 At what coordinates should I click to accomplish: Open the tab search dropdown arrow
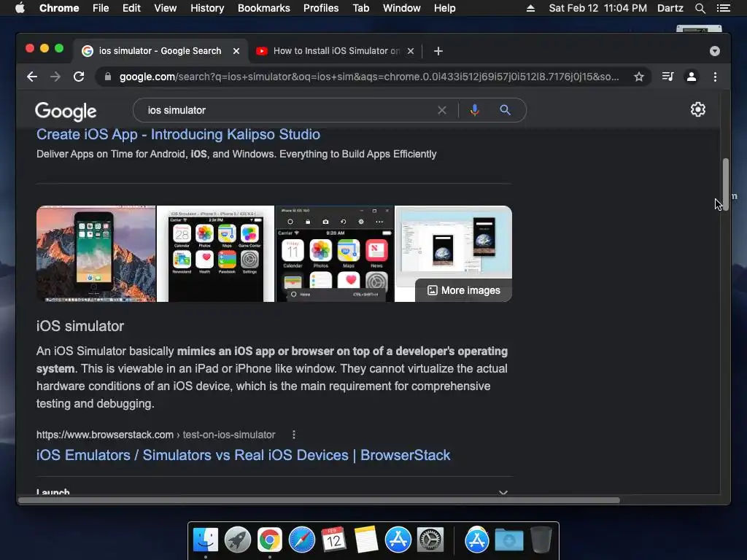point(715,51)
